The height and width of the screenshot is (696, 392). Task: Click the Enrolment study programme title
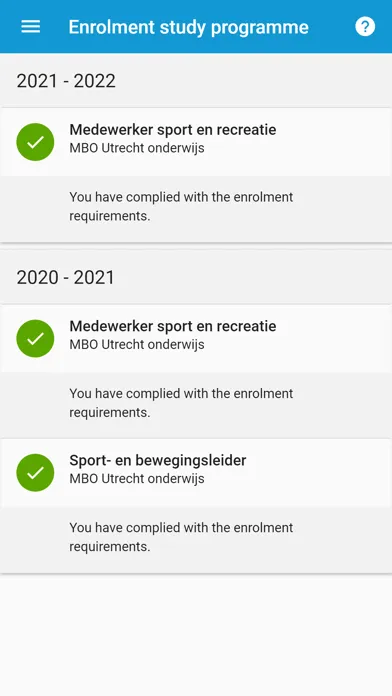(188, 27)
